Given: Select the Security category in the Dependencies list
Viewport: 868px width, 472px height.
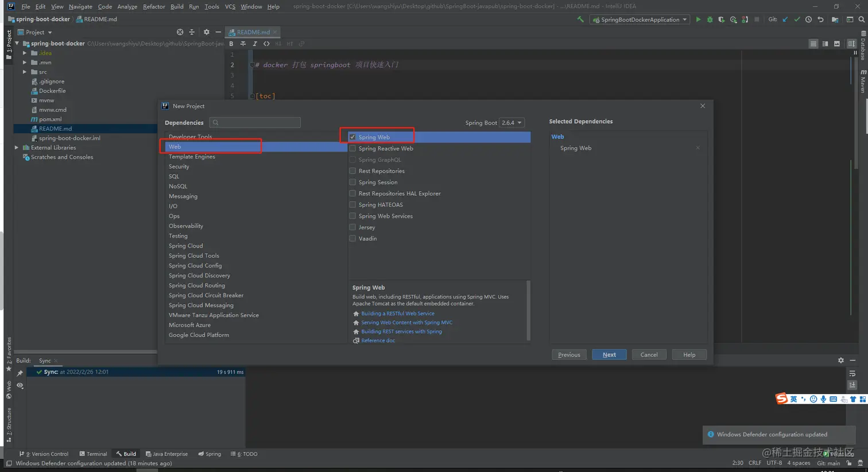Looking at the screenshot, I should (179, 167).
